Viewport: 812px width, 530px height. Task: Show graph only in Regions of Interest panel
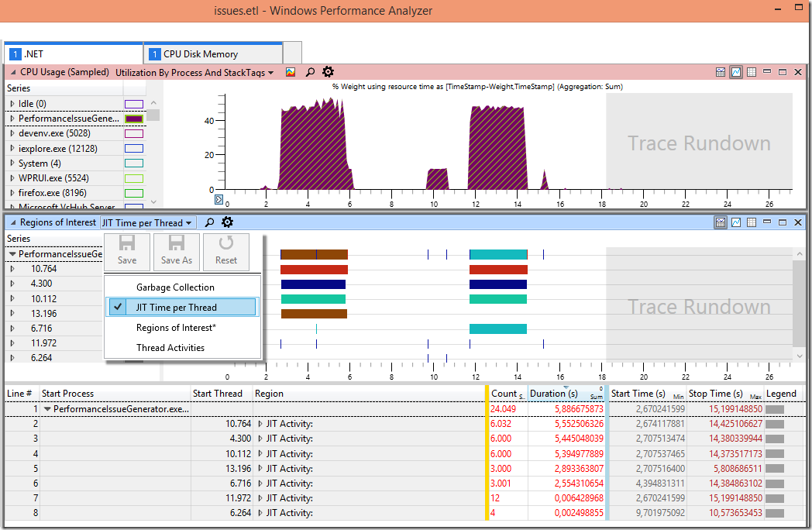(x=736, y=222)
